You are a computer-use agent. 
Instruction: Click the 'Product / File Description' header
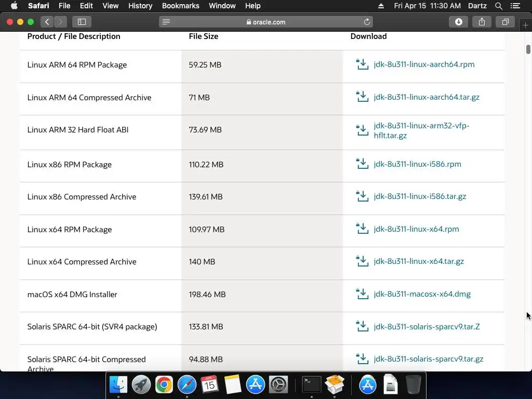74,36
